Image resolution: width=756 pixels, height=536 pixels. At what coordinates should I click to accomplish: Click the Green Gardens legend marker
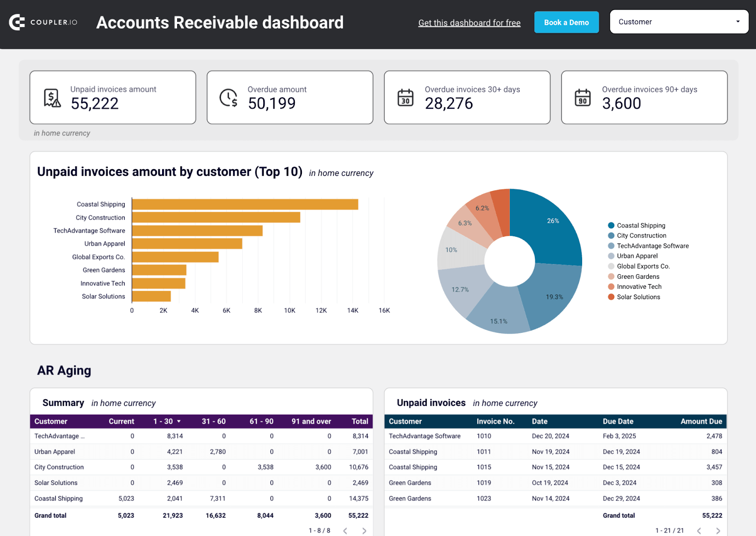click(610, 276)
